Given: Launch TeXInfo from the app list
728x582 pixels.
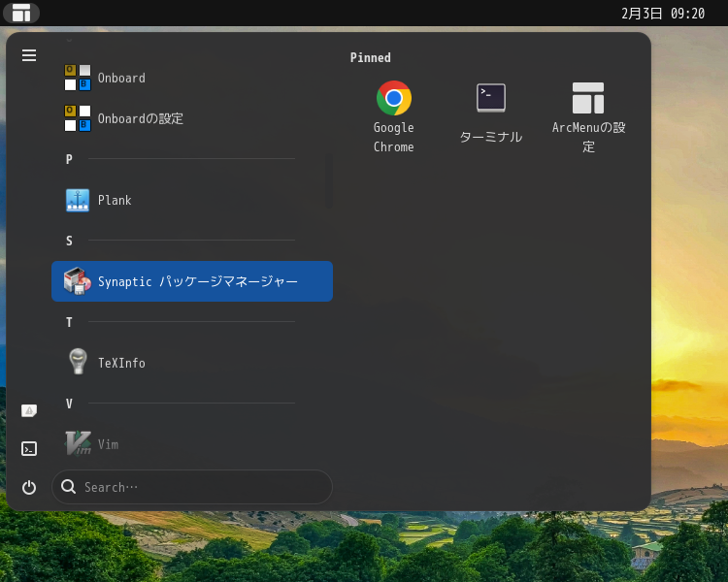Looking at the screenshot, I should coord(192,363).
